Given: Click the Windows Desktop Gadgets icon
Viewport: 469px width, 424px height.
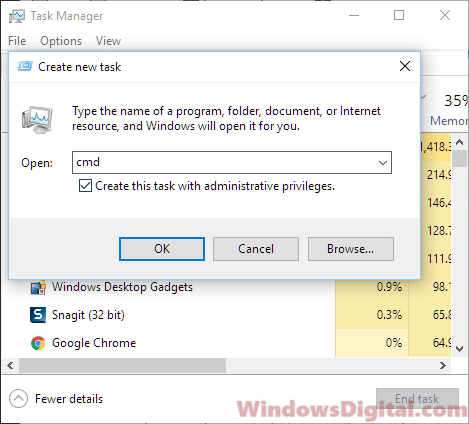Looking at the screenshot, I should (38, 287).
